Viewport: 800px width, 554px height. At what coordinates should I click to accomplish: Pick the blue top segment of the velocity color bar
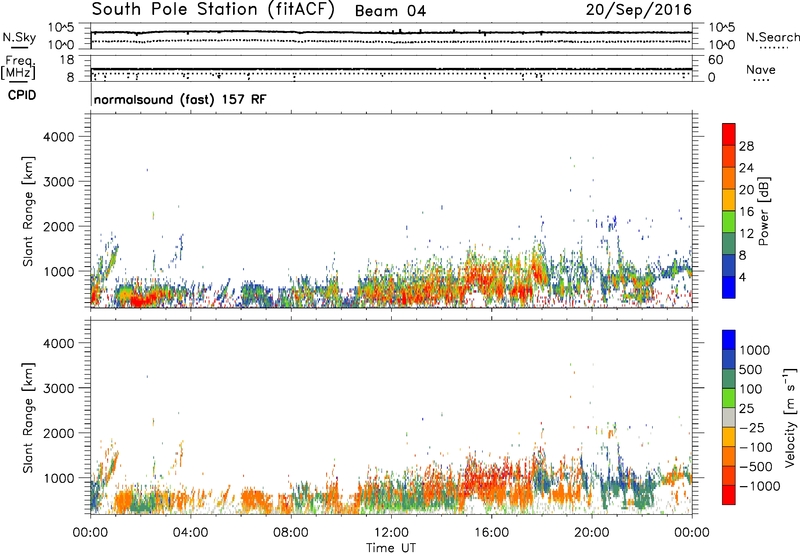tap(729, 340)
